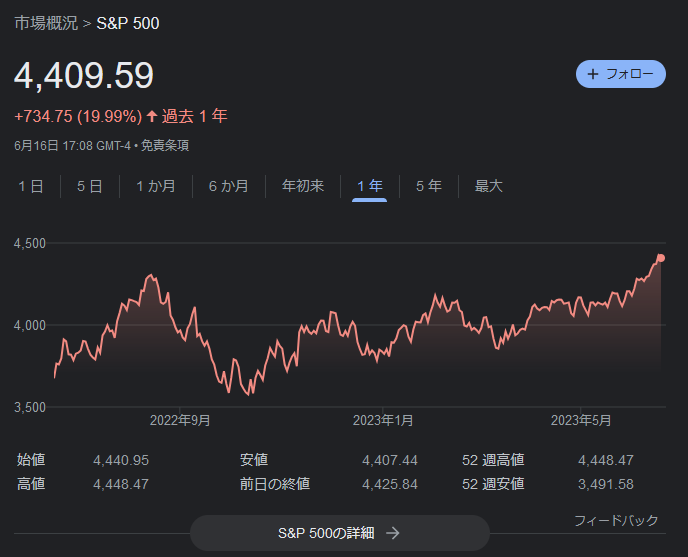Click the 4,500 axis label
This screenshot has height=557, width=688.
30,244
